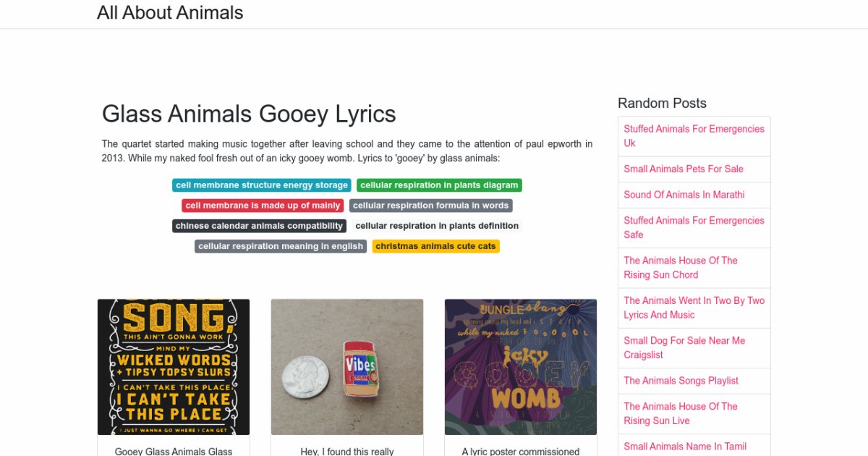Open the Wicked Words lyric poster thumbnail
This screenshot has width=868, height=456.
(x=174, y=367)
